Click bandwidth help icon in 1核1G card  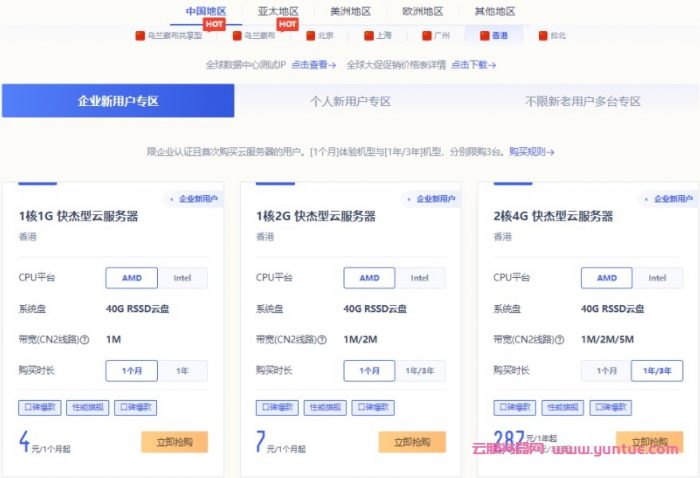point(85,339)
